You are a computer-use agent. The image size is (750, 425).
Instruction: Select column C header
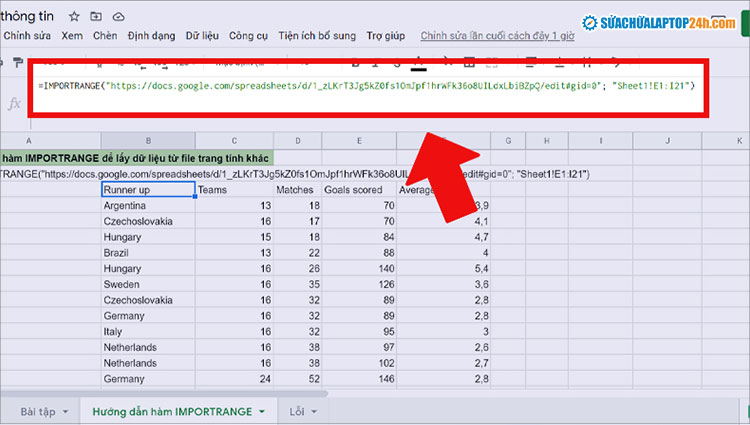click(x=234, y=141)
